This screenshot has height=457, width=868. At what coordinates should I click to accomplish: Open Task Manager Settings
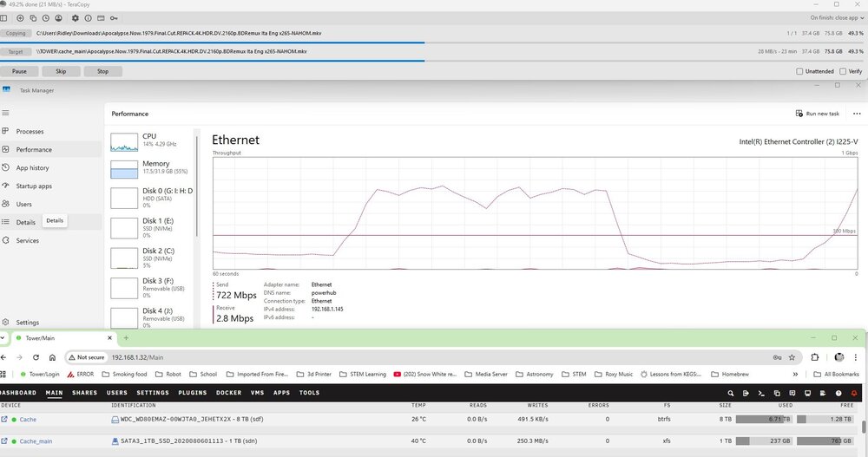pos(51,323)
